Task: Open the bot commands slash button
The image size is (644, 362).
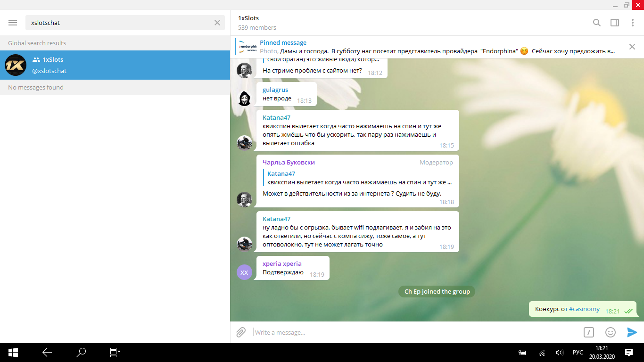Action: coord(589,332)
